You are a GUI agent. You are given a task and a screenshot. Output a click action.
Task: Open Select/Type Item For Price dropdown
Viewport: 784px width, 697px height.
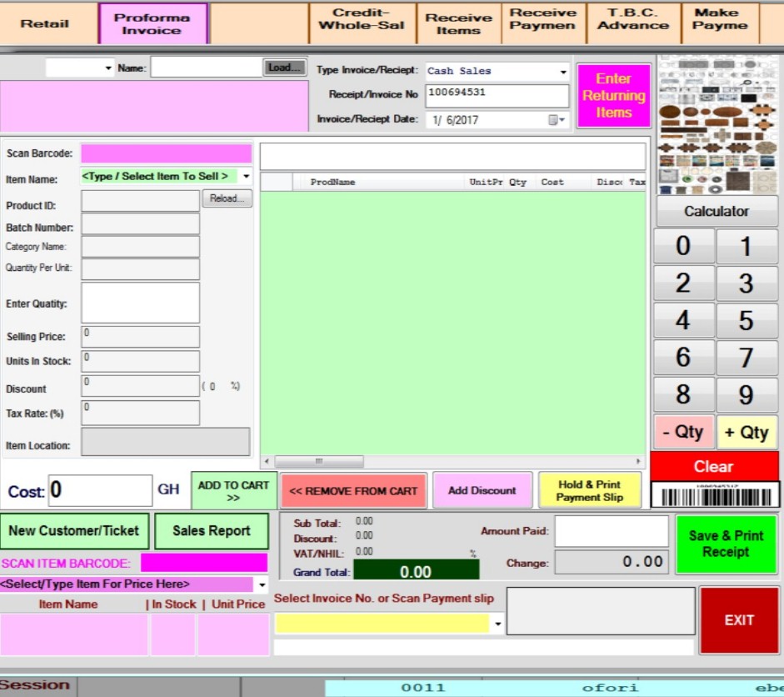(262, 584)
